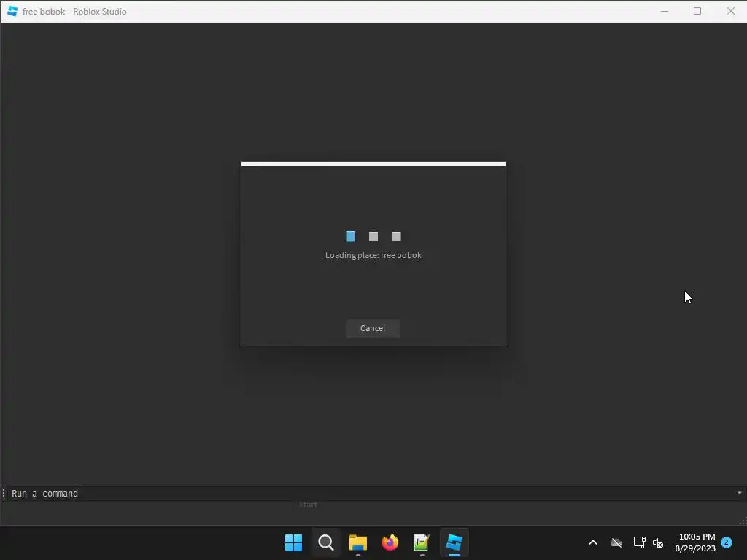
Task: Click the Roblox Studio logo in title bar
Action: [12, 12]
